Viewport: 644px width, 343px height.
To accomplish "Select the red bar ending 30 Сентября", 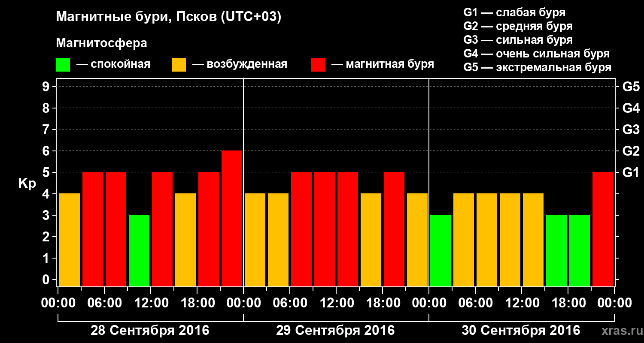I will click(x=603, y=229).
